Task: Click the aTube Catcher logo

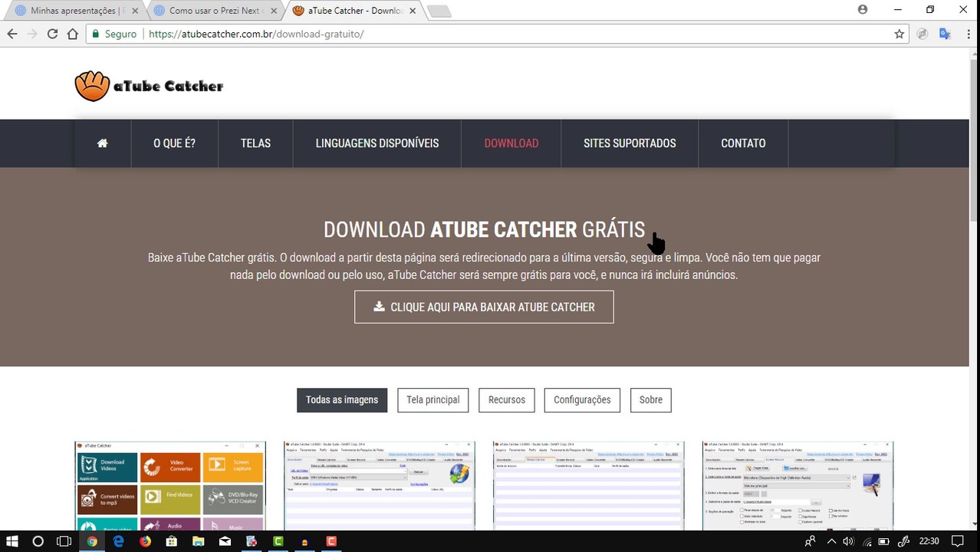Action: [149, 86]
